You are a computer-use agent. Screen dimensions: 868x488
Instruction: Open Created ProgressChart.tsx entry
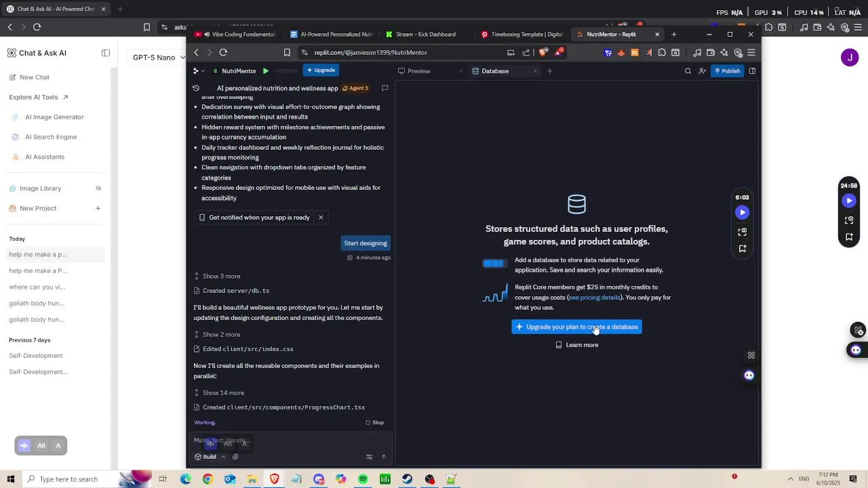coord(279,407)
